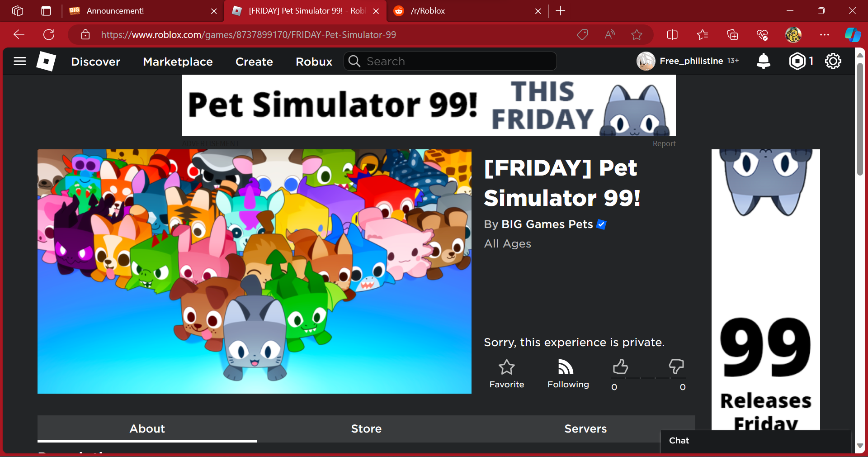Click the Roblox Search field
This screenshot has width=868, height=457.
450,61
